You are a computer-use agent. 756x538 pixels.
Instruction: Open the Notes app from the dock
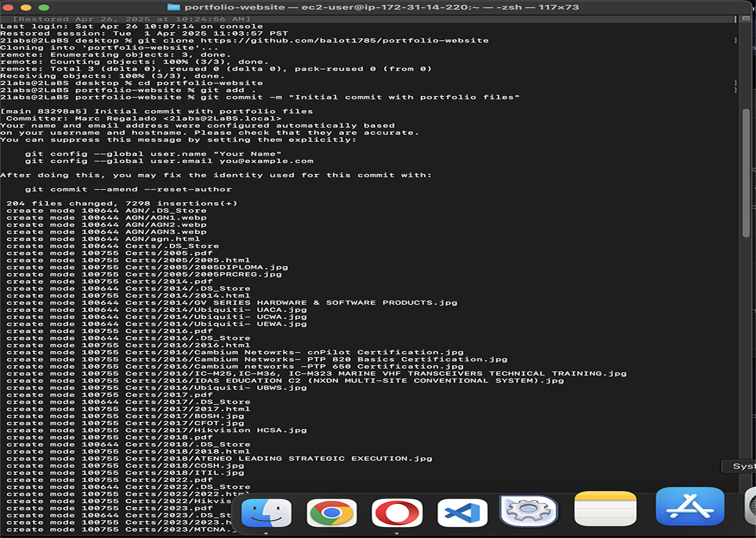[x=605, y=509]
